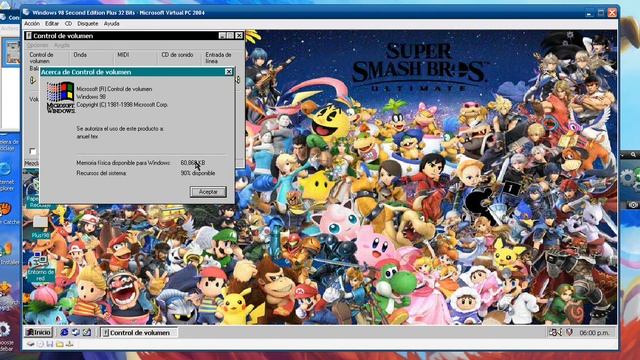Click the Outlook Express quick launch icon

pos(76,332)
